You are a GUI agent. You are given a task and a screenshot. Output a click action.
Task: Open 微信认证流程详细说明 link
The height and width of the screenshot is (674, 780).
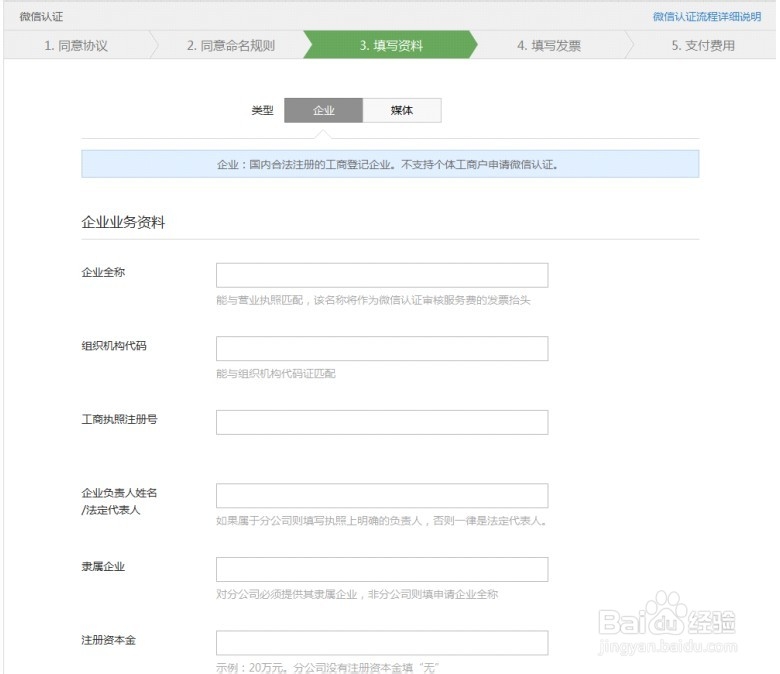click(x=706, y=16)
